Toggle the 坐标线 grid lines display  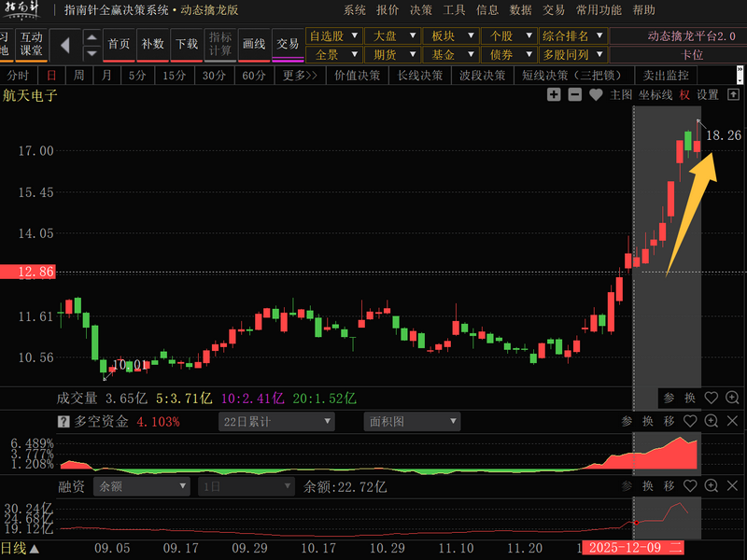point(655,94)
